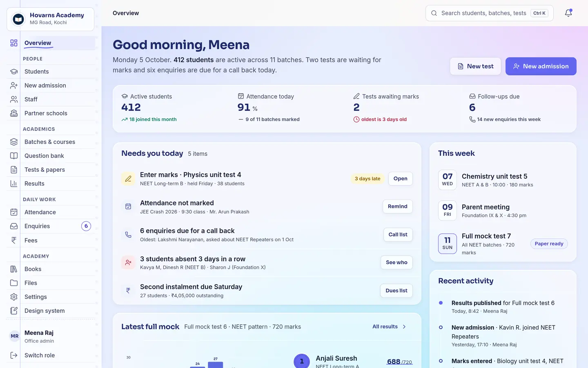The width and height of the screenshot is (588, 368).
Task: Click Anjali Suresh's score 688/720
Action: (399, 361)
